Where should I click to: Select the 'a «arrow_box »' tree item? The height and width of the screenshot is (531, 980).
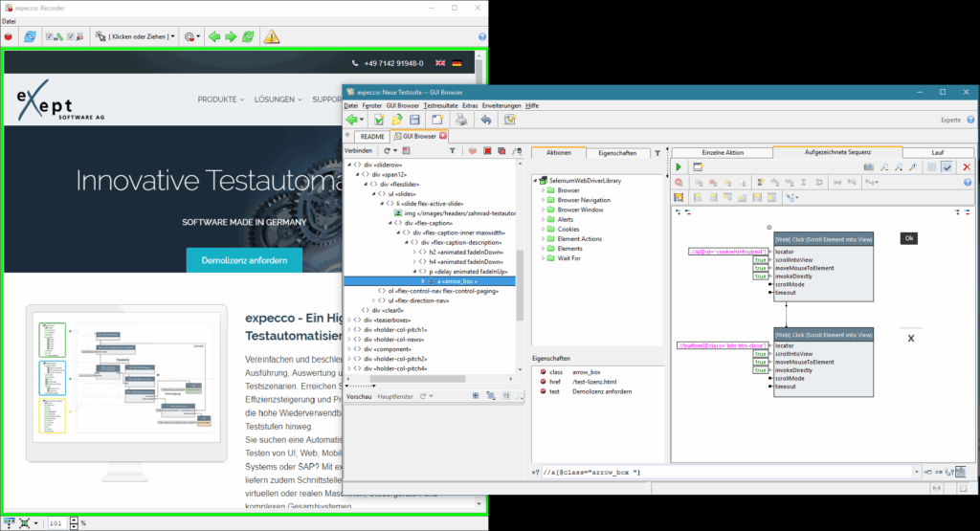coord(457,281)
